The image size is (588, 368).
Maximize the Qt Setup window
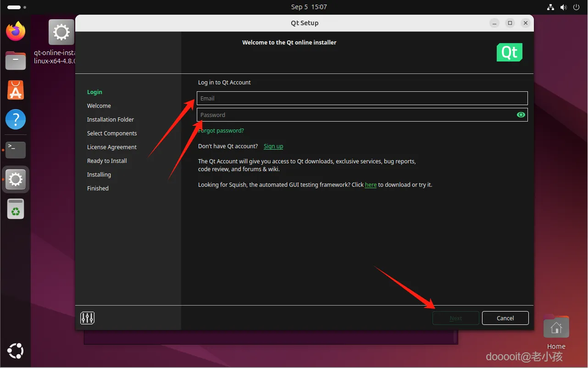coord(510,23)
